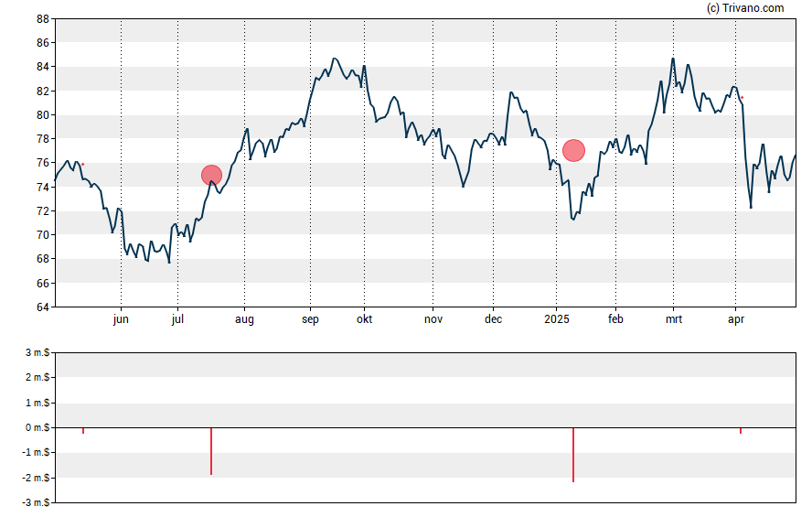Click the 'okt' x-axis label
Image resolution: width=812 pixels, height=517 pixels.
(364, 319)
